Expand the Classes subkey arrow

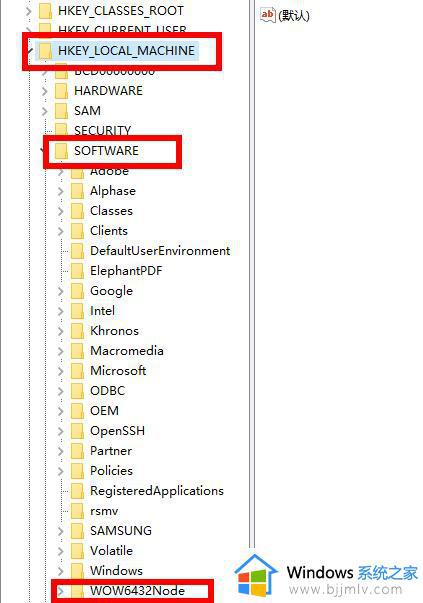pyautogui.click(x=61, y=211)
